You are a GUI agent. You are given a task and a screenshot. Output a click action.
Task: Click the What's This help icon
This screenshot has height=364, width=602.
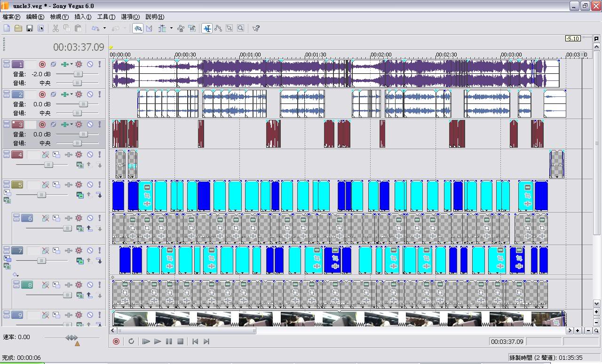pyautogui.click(x=256, y=28)
